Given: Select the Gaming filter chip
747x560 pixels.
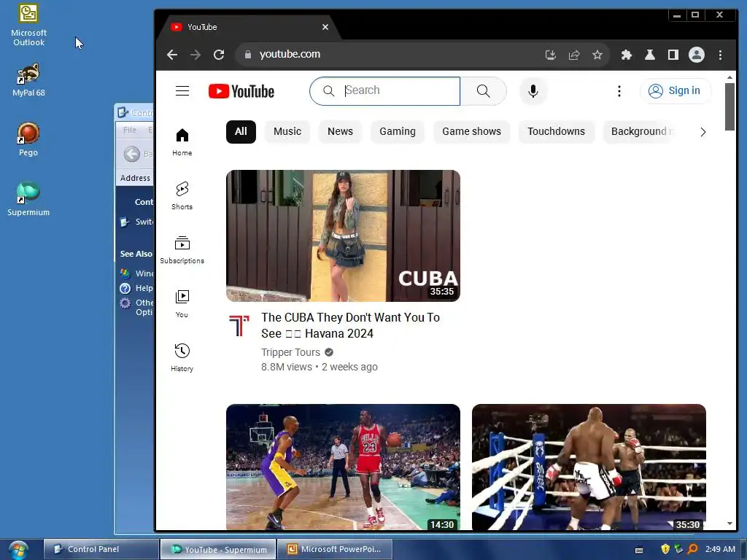Looking at the screenshot, I should [x=398, y=131].
